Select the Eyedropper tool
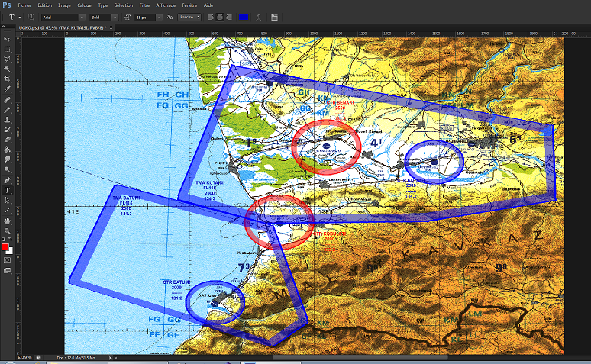 7,89
